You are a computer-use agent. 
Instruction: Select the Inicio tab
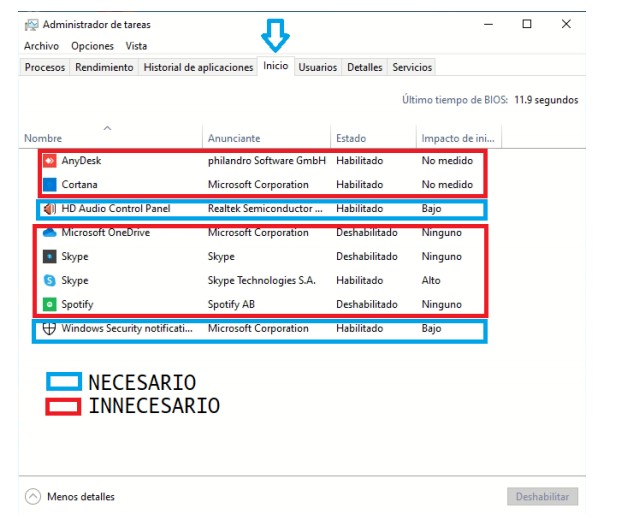tap(276, 66)
